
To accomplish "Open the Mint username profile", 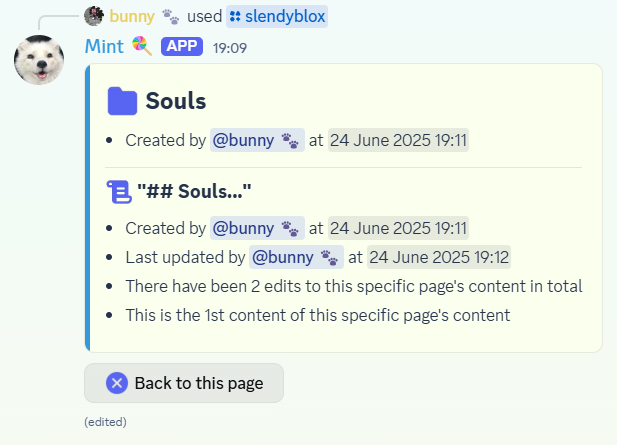I will [x=104, y=46].
